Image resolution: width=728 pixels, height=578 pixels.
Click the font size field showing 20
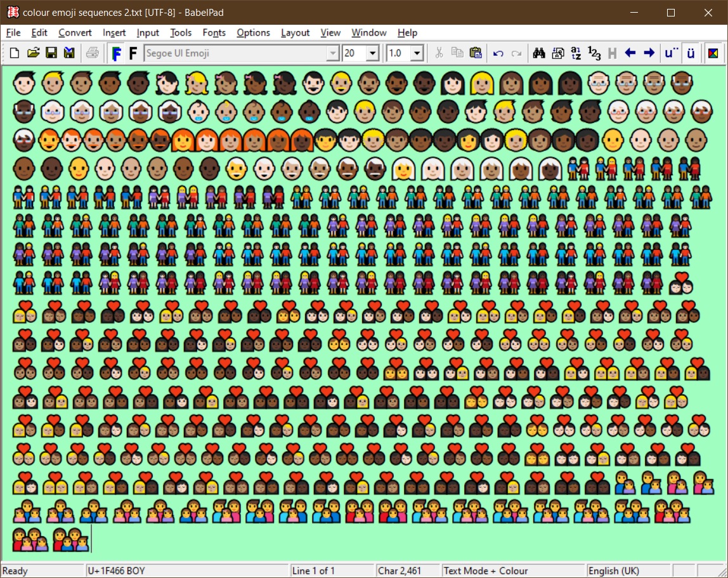coord(354,53)
